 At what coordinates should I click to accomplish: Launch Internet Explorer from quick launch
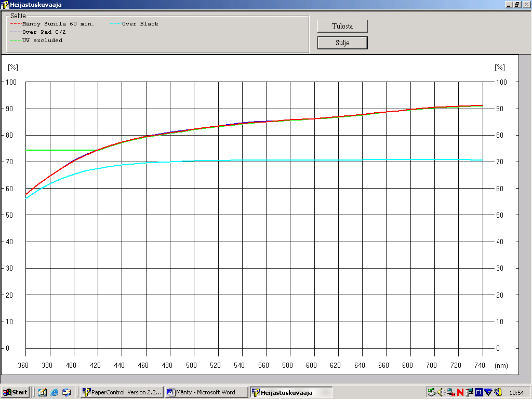click(54, 393)
